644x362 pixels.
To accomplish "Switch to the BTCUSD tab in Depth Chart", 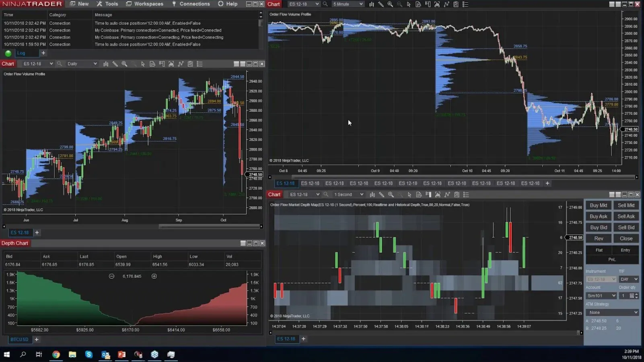I will 19,339.
